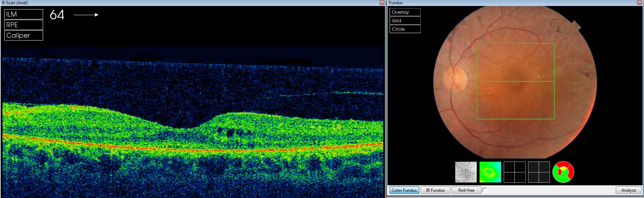Switch to IR Fundus view

click(x=435, y=190)
